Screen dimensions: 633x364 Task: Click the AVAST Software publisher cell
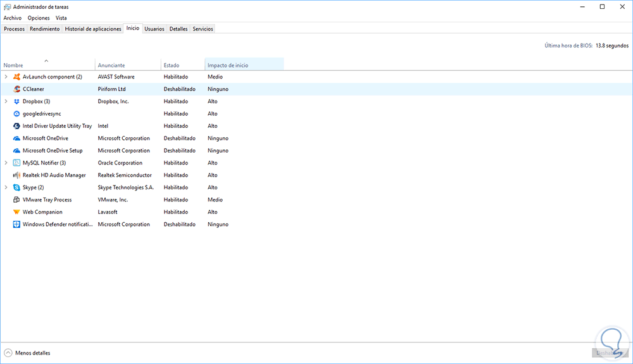click(116, 77)
